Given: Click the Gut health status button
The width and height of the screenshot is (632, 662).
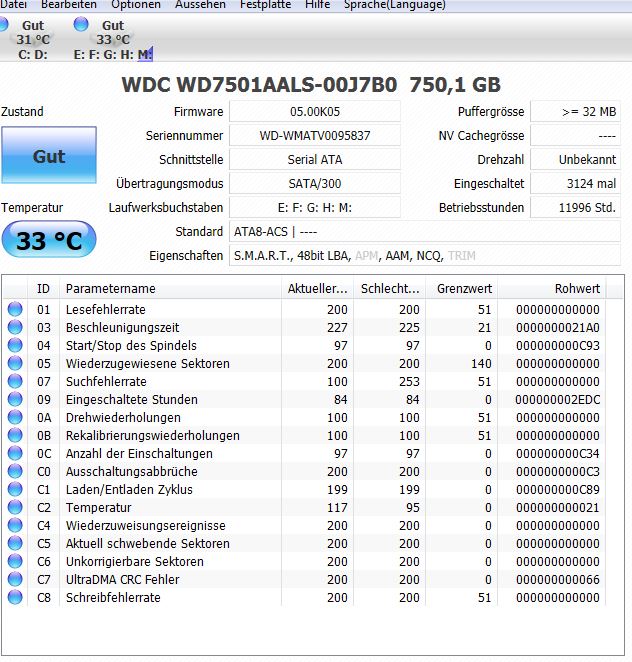Looking at the screenshot, I should coord(49,155).
